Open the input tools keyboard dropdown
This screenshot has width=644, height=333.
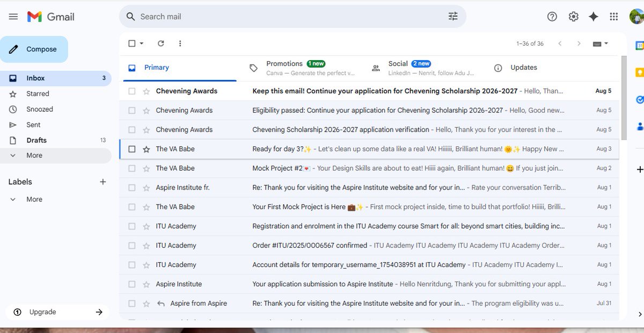601,44
